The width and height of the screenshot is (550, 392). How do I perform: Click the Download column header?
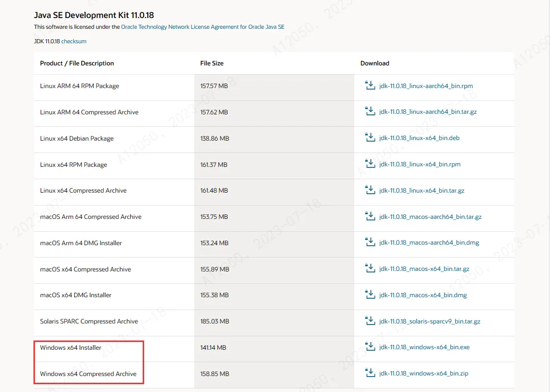[374, 63]
